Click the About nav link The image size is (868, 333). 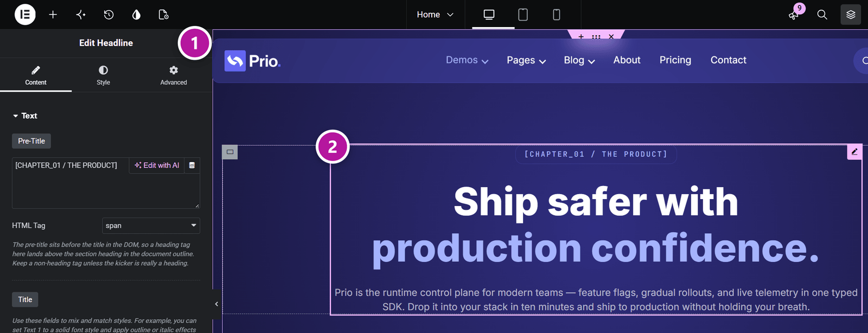click(x=627, y=60)
